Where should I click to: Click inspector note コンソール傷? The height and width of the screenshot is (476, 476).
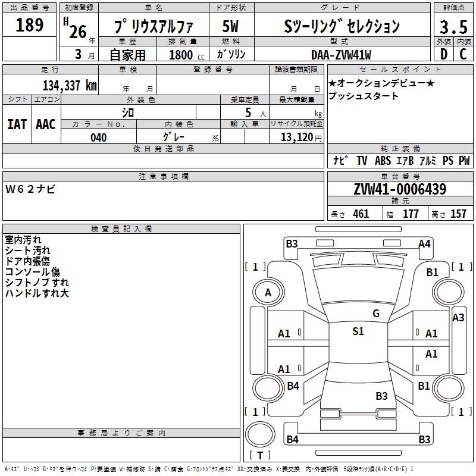point(33,272)
